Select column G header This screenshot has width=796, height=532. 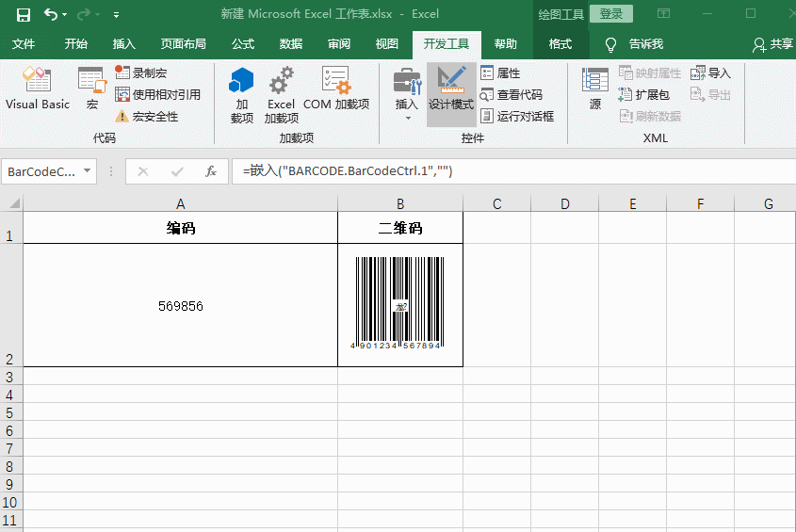tap(765, 203)
